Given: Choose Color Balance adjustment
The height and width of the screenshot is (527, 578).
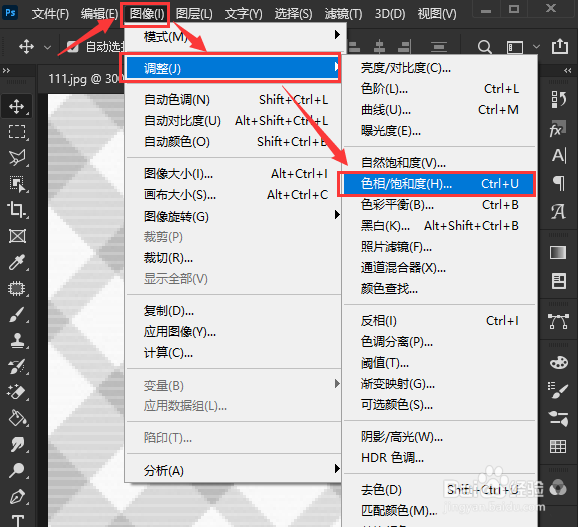Looking at the screenshot, I should 439,205.
